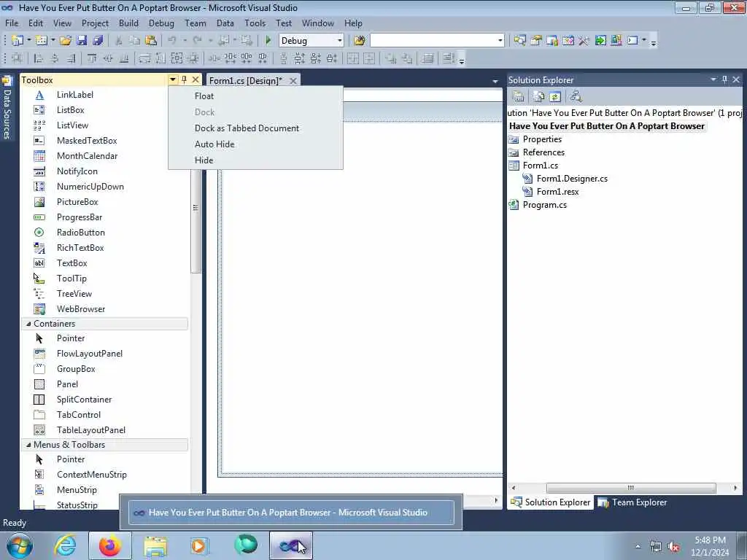Screen dimensions: 747x560
Task: Open Firefox from the taskbar
Action: pyautogui.click(x=110, y=545)
